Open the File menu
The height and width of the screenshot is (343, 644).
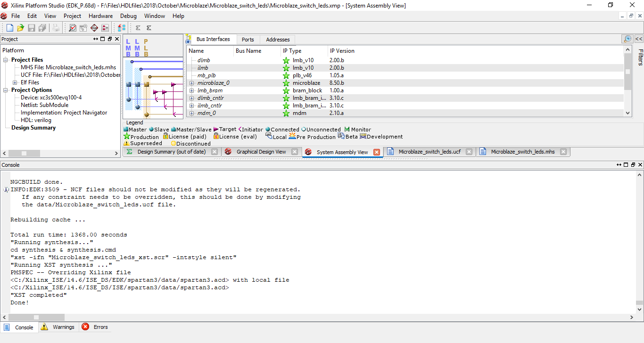coord(16,16)
